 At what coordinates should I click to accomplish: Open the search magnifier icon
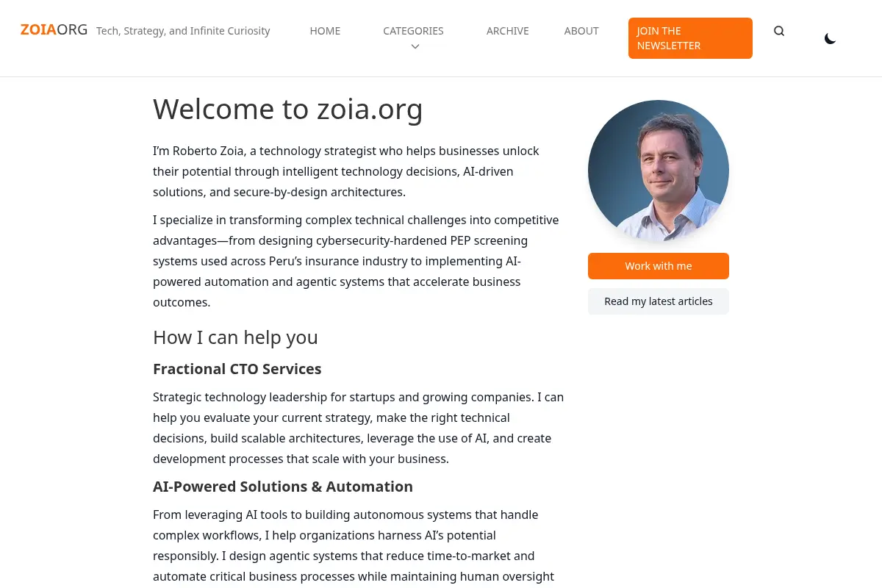779,31
